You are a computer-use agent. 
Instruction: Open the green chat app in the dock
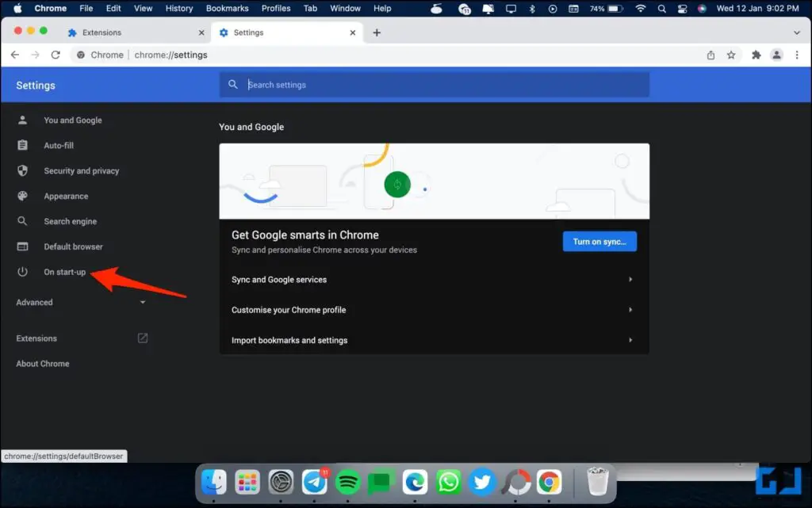pos(381,482)
